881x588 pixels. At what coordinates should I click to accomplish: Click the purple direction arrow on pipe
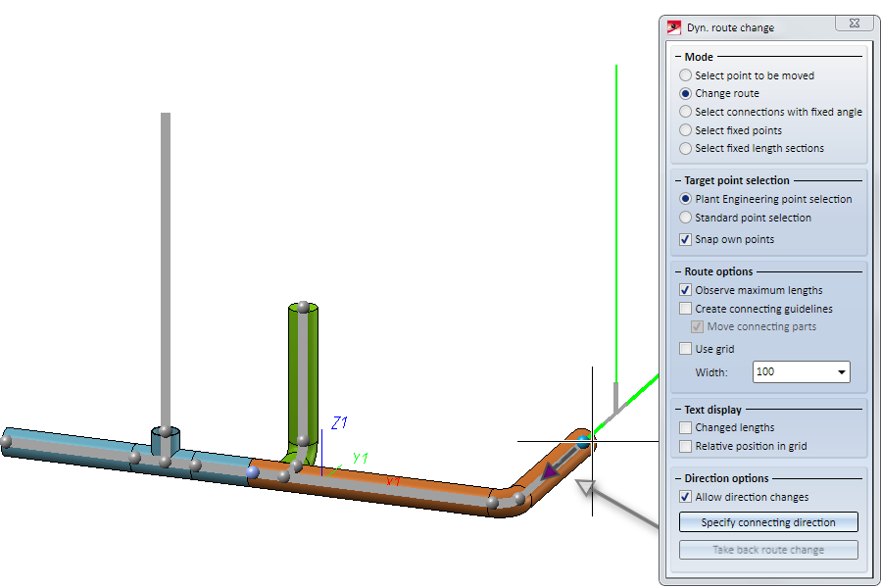click(x=551, y=471)
